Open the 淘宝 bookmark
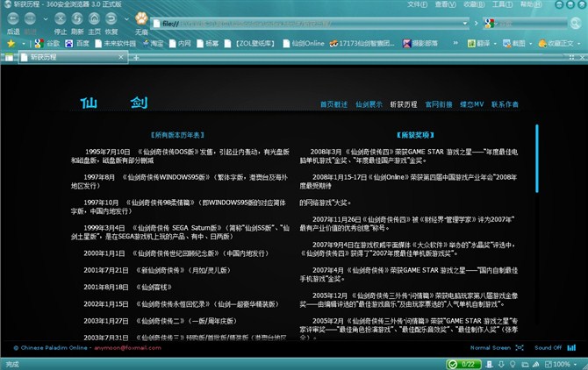This screenshot has width=588, height=370. pos(153,44)
